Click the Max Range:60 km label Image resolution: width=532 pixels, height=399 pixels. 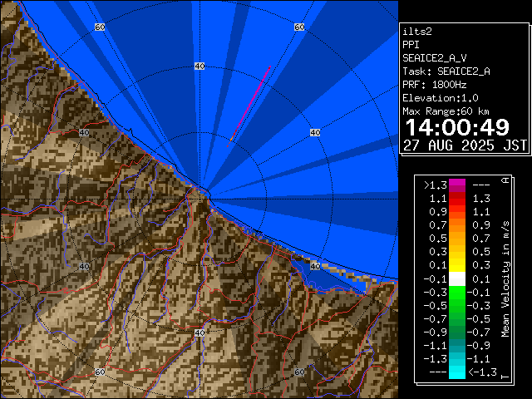446,111
